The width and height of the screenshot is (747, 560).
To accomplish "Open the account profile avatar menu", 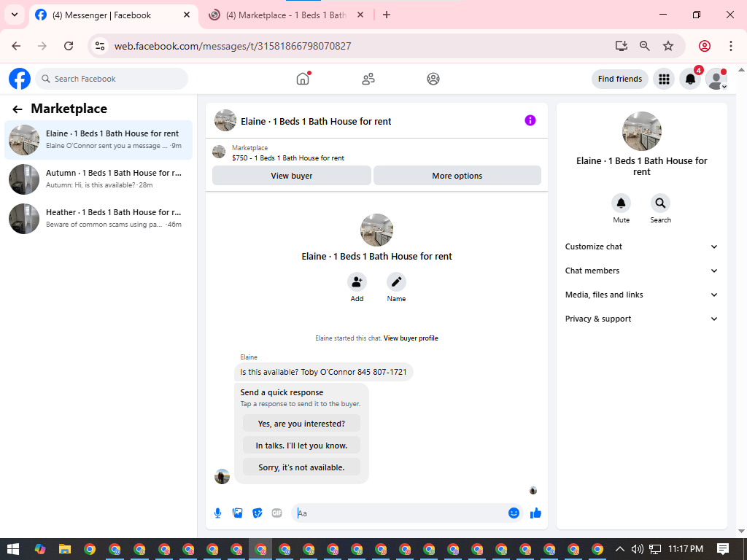I will point(716,79).
